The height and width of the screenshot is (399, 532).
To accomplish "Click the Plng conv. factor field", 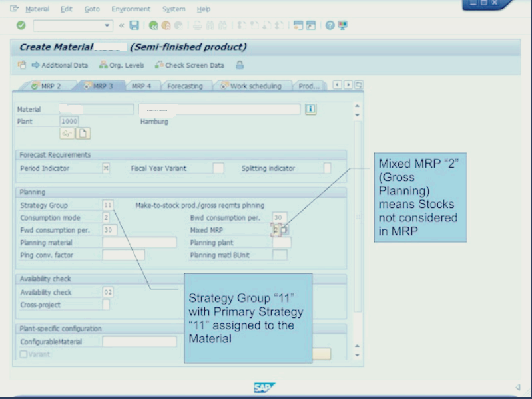I will 123,255.
